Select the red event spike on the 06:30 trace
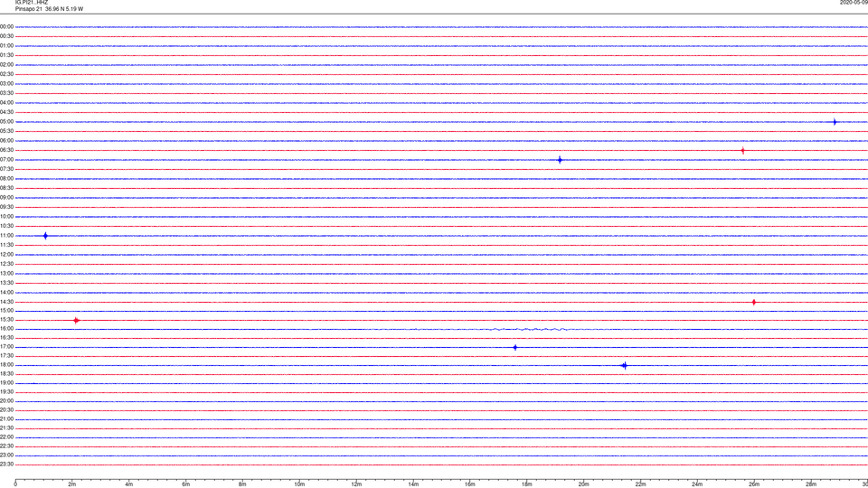Viewport: 868px width, 488px height. click(742, 151)
